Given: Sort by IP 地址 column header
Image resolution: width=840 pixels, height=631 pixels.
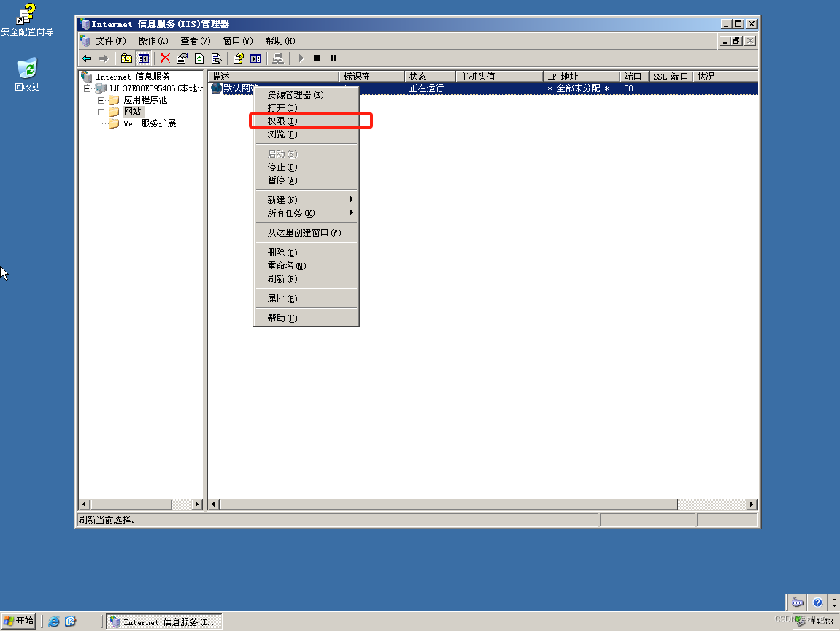Looking at the screenshot, I should [x=582, y=76].
